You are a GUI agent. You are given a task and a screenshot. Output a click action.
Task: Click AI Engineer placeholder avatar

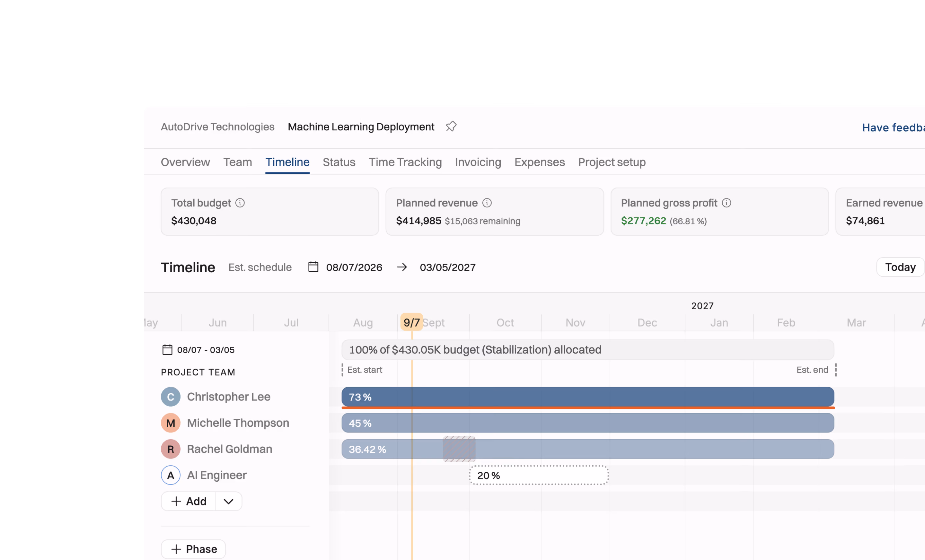tap(171, 476)
